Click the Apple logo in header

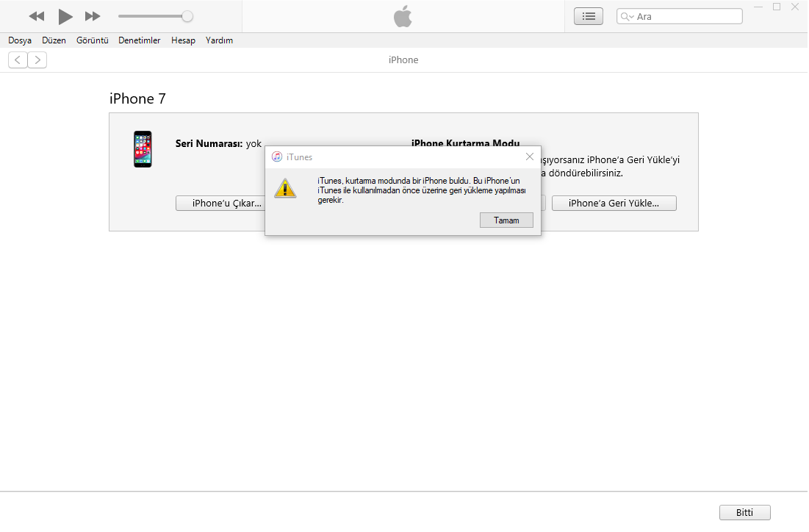tap(403, 16)
